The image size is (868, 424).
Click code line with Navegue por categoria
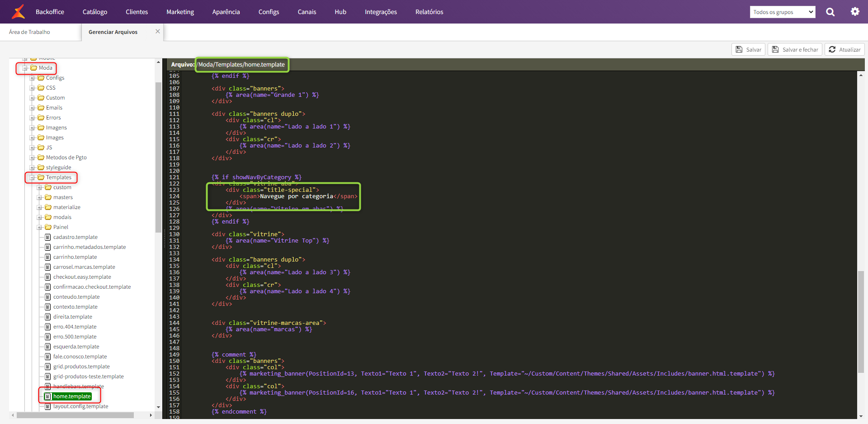[298, 196]
